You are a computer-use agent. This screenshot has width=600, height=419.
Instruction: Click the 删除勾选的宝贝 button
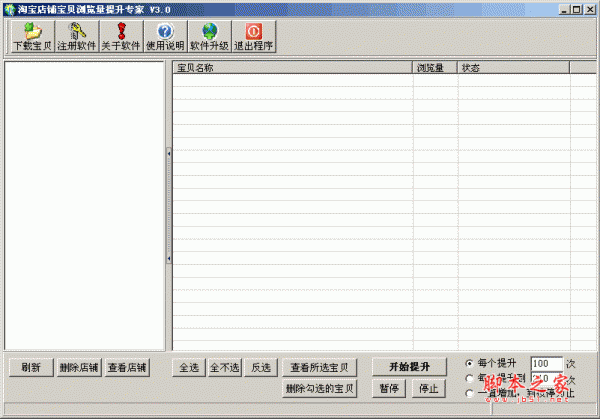320,389
